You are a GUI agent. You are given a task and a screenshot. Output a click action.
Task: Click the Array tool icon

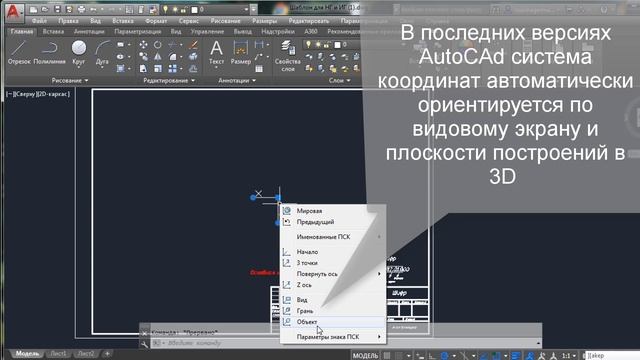173,69
